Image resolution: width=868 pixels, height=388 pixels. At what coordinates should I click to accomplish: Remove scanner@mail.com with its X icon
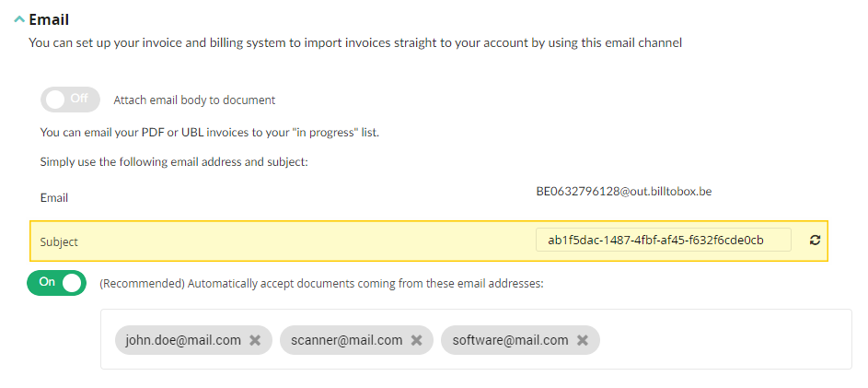pyautogui.click(x=416, y=340)
